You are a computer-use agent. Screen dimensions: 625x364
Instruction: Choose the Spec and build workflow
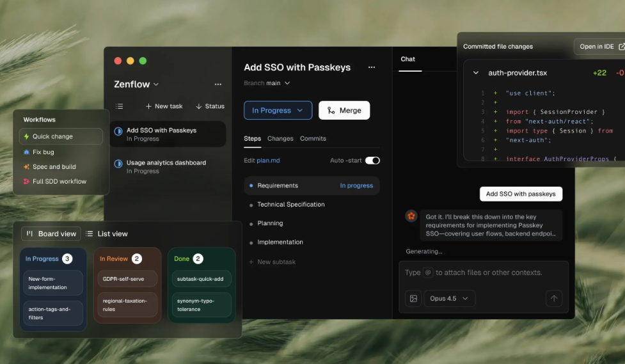54,167
